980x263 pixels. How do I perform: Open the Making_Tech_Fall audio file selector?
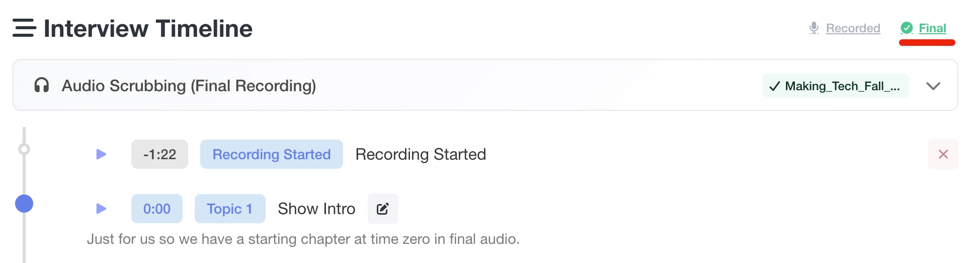coord(835,86)
